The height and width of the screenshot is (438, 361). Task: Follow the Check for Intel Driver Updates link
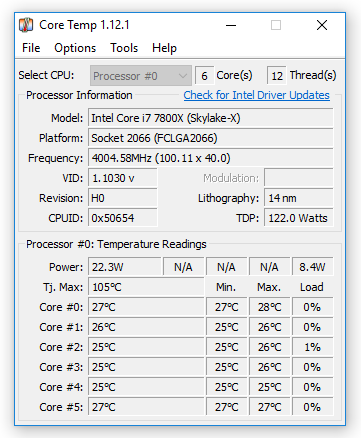point(256,95)
